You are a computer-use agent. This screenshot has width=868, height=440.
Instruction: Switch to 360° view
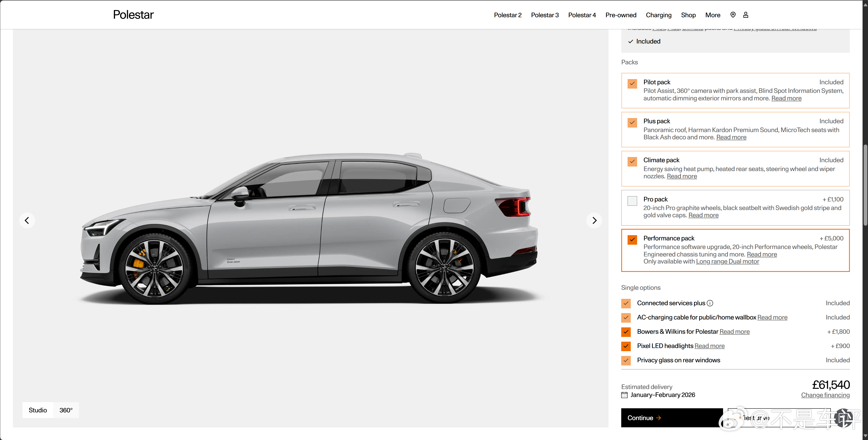(x=66, y=410)
